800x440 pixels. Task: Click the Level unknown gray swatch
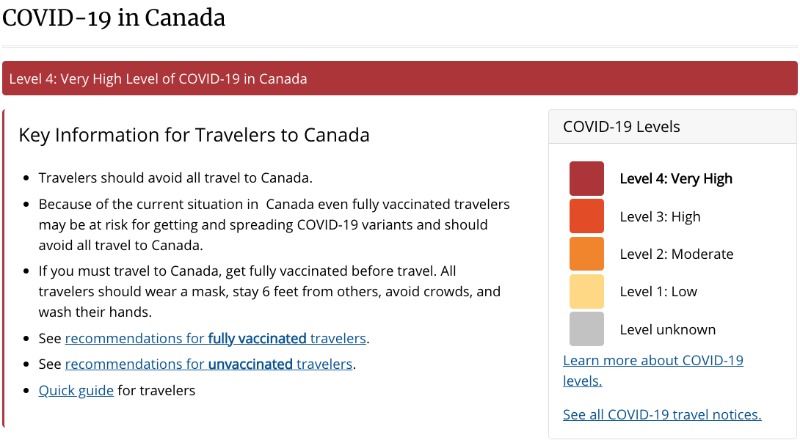586,329
